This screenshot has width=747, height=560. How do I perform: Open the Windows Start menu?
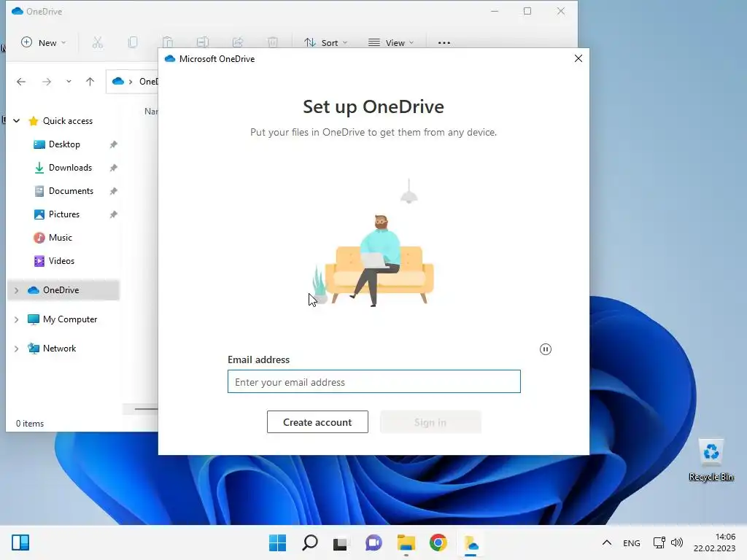(x=277, y=542)
